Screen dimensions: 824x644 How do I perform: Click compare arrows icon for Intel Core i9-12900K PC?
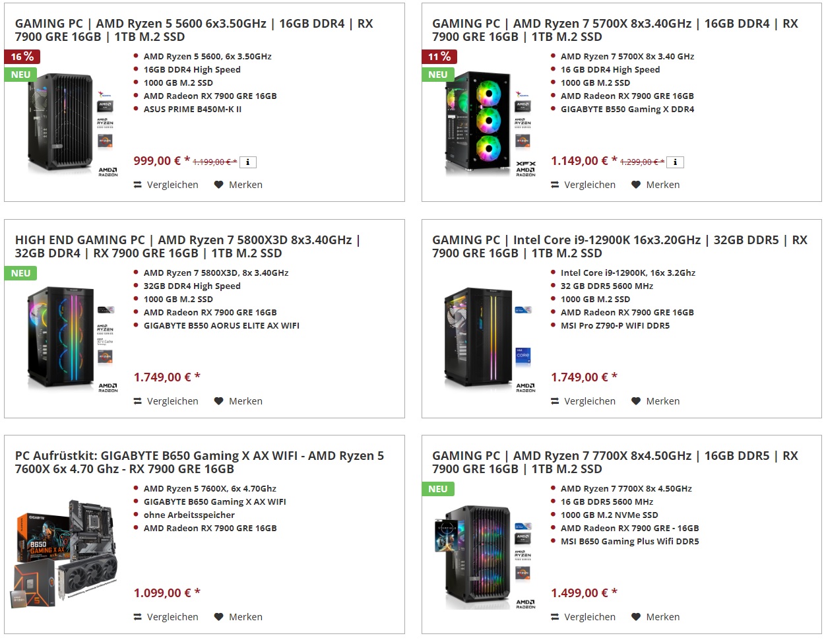click(x=555, y=401)
